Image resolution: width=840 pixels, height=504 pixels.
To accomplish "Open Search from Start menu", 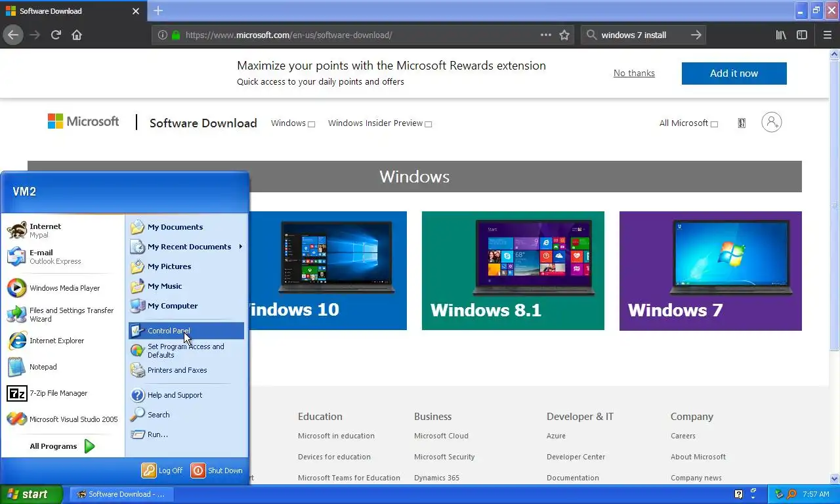I will click(186, 415).
